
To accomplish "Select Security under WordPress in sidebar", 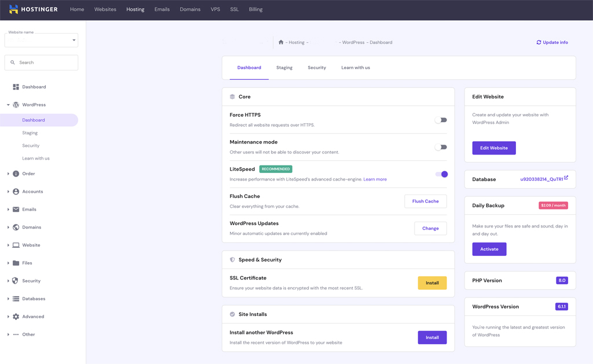I will [31, 145].
